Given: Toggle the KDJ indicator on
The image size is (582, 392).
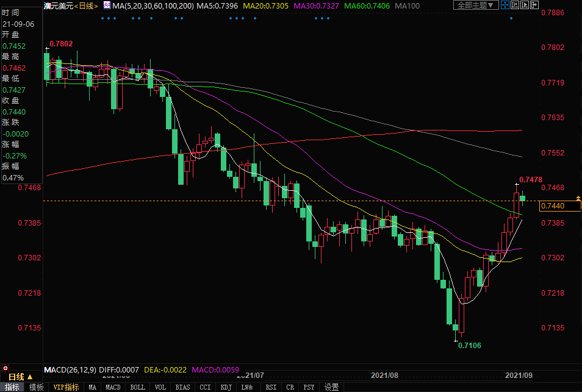Looking at the screenshot, I should coord(226,387).
